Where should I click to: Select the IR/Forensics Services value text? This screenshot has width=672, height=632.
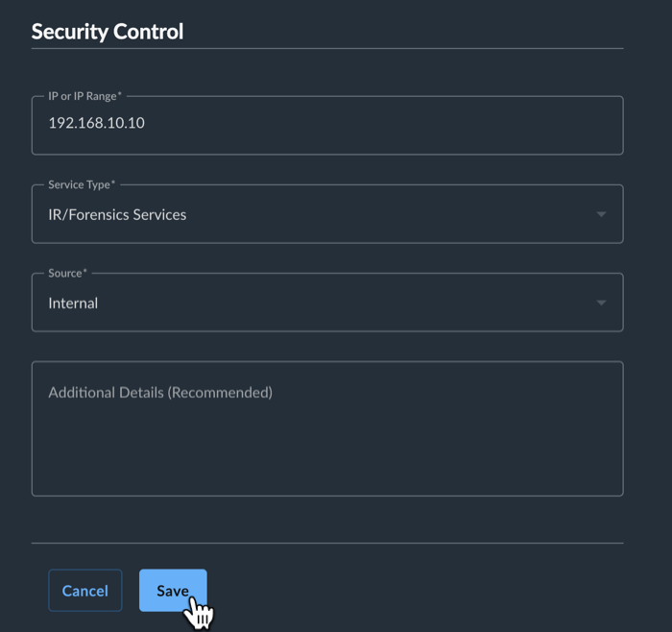(117, 214)
